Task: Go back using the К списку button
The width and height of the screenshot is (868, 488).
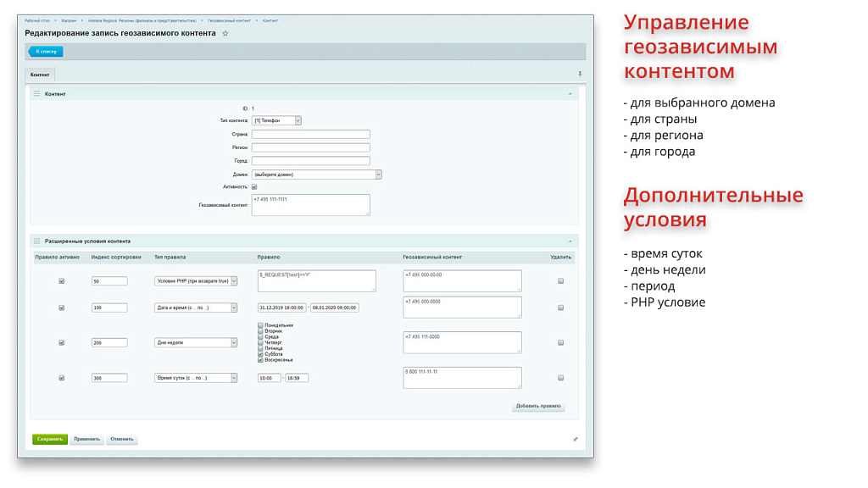Action: pyautogui.click(x=46, y=52)
